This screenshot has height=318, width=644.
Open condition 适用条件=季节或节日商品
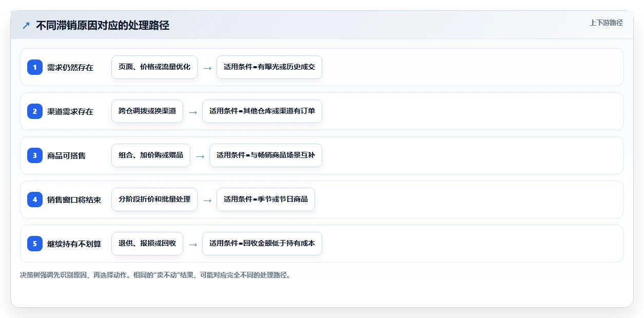pyautogui.click(x=266, y=200)
